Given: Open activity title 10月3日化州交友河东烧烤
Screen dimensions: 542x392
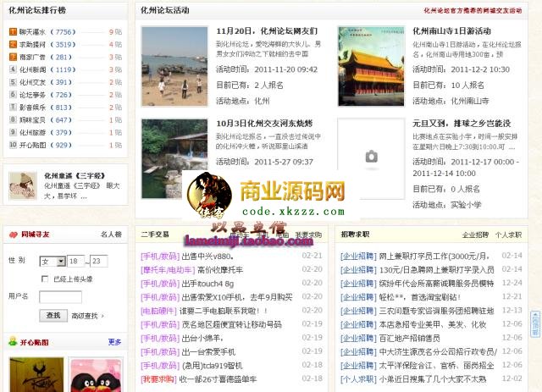Looking at the screenshot, I should 264,124.
